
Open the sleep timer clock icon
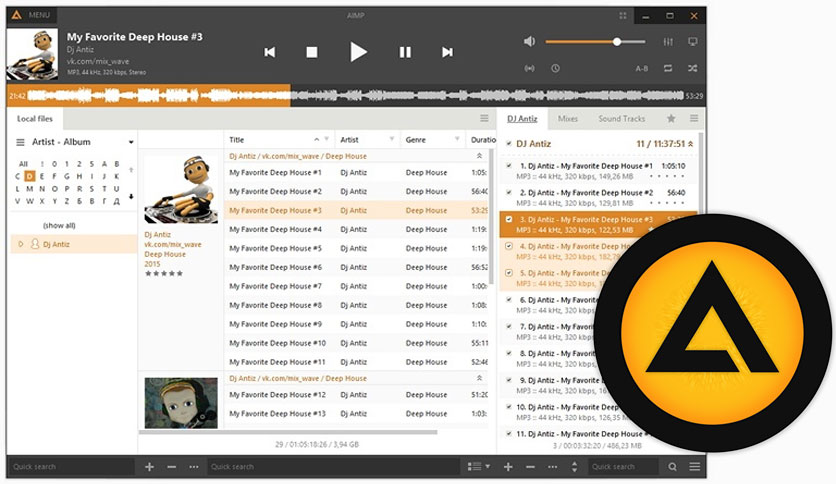(x=556, y=68)
